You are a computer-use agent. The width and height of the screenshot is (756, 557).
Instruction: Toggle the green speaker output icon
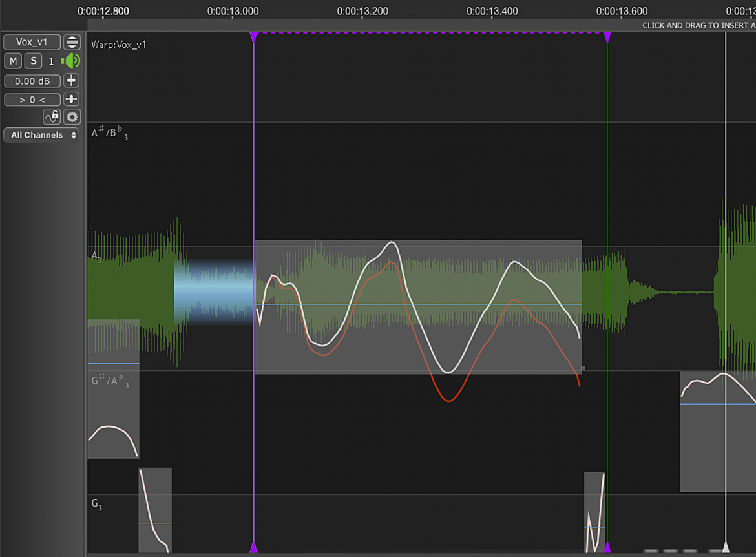70,61
